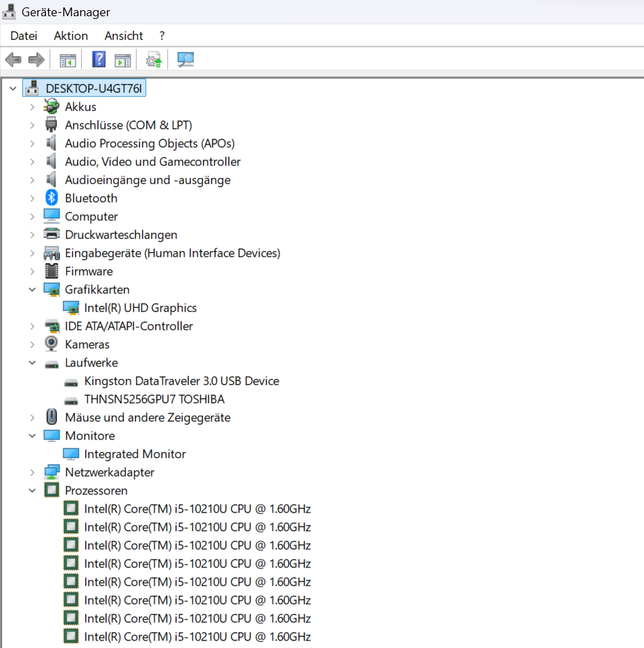Click the Mäuse mouse icon
This screenshot has width=644, height=648.
51,417
